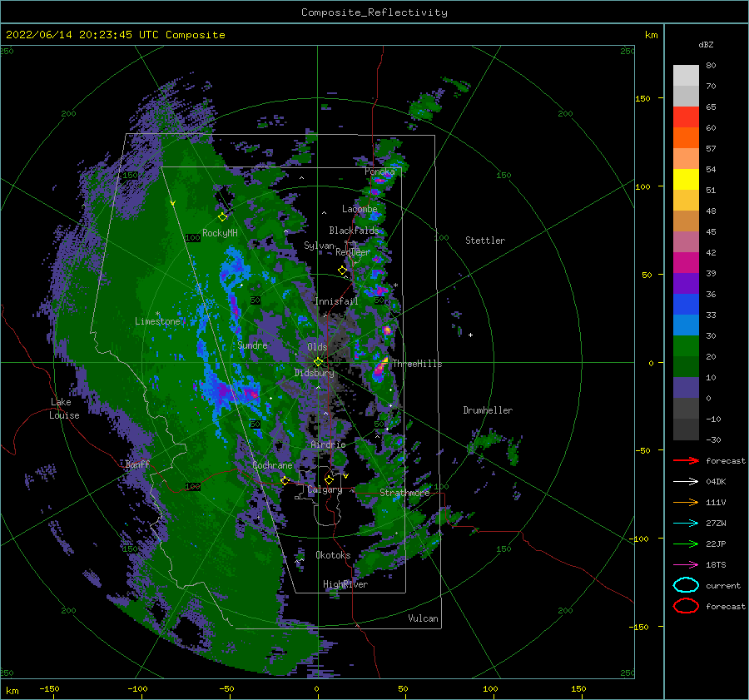Select the light gray 65–70 dBZ swatch

pos(686,96)
